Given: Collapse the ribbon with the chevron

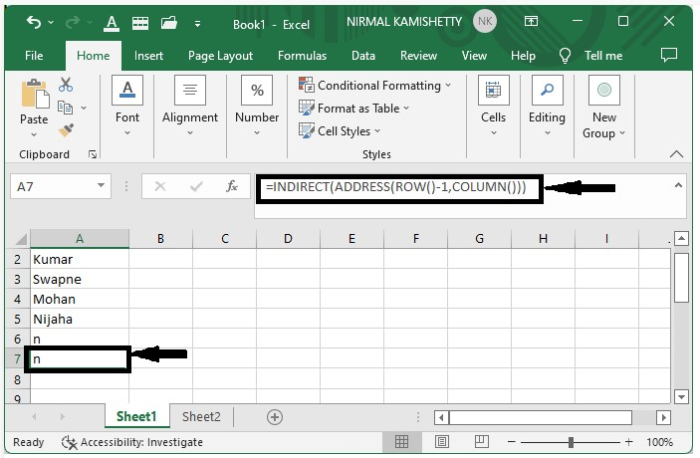Looking at the screenshot, I should pyautogui.click(x=676, y=154).
